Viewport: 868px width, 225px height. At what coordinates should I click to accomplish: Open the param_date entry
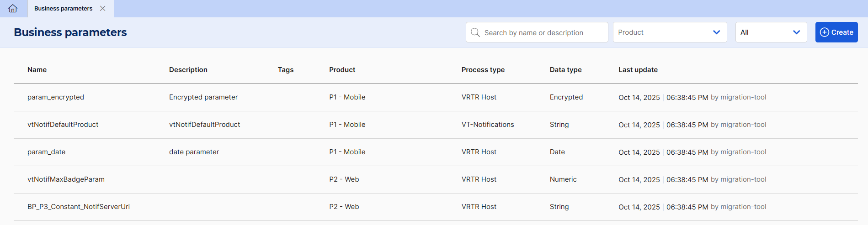point(47,152)
